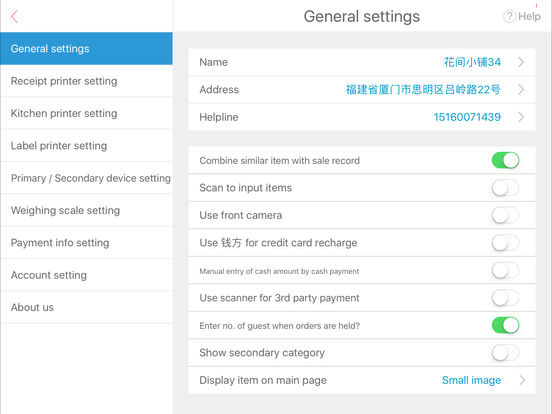Tap the red back arrow icon

coord(14,16)
